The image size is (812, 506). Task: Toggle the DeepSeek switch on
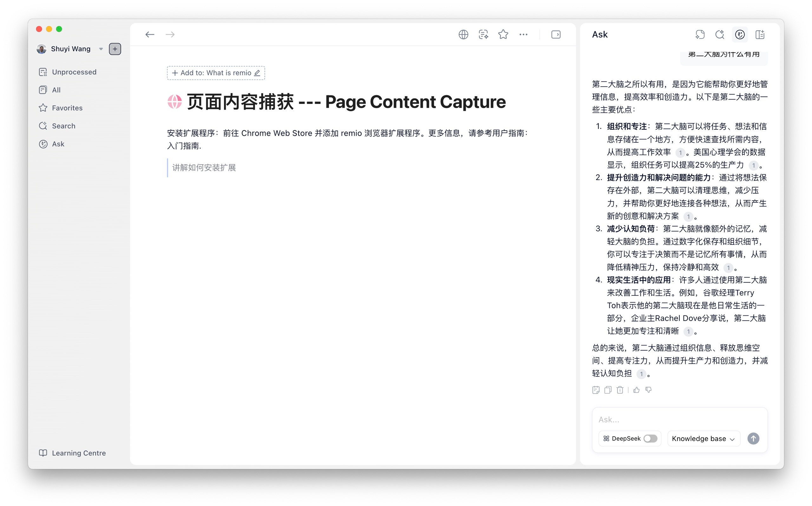(650, 438)
